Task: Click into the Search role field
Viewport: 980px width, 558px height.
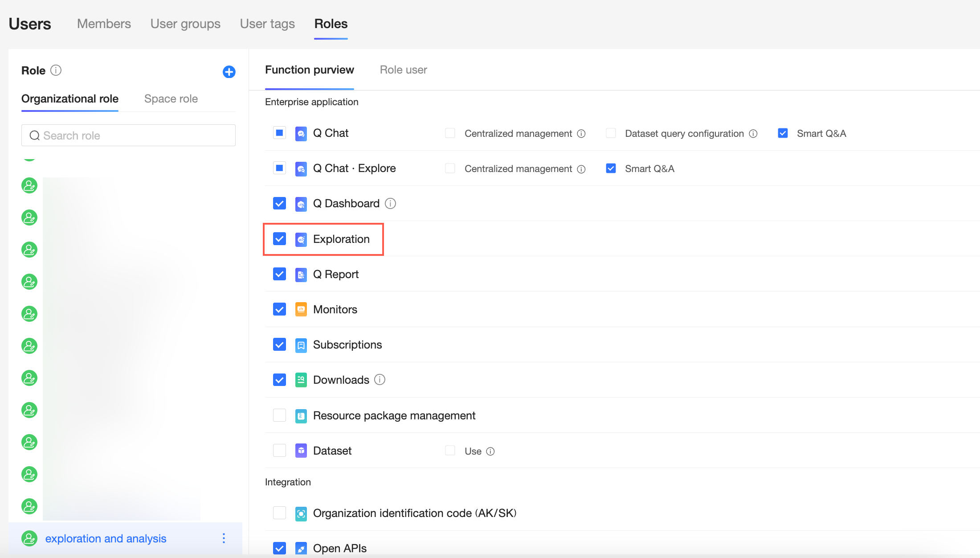Action: point(128,135)
